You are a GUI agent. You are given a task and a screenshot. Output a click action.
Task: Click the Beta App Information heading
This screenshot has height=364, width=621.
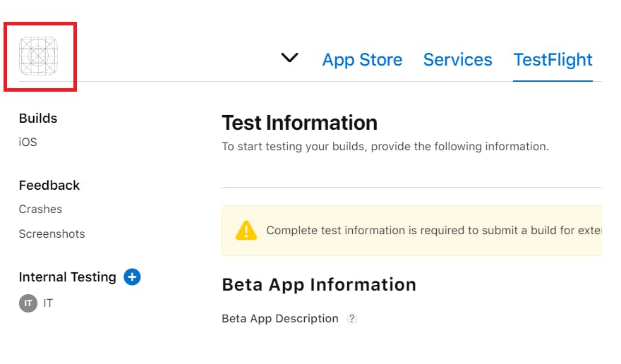(x=319, y=285)
